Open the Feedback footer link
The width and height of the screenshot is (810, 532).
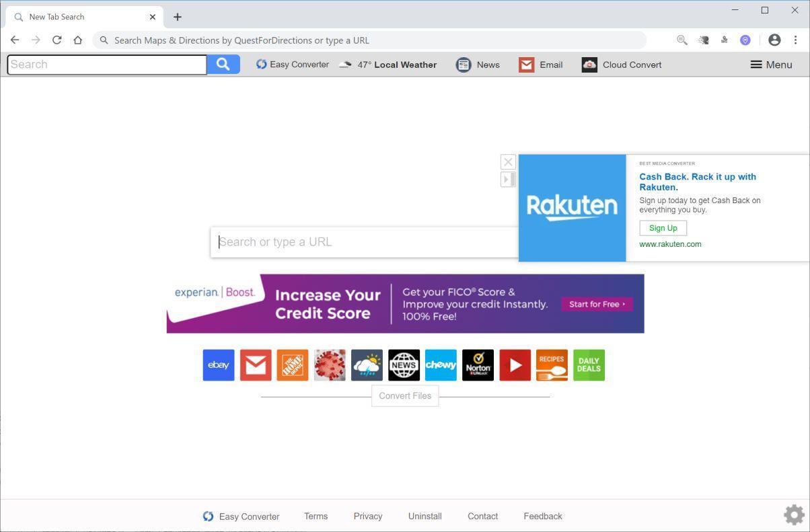coord(543,517)
